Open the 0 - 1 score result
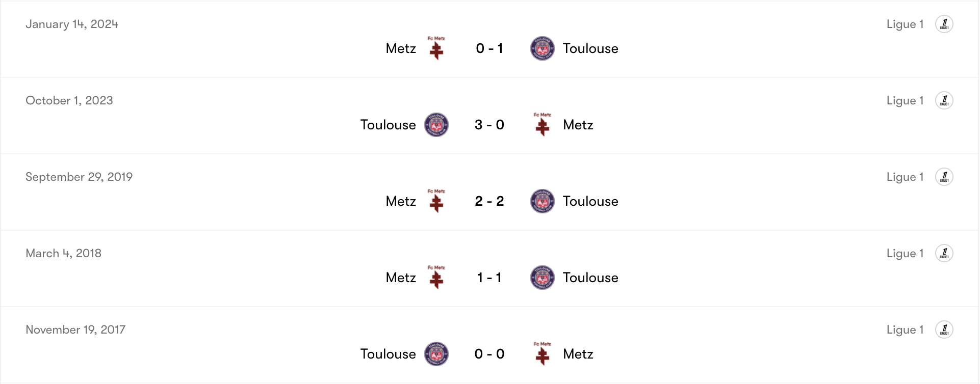The width and height of the screenshot is (980, 384). point(489,48)
